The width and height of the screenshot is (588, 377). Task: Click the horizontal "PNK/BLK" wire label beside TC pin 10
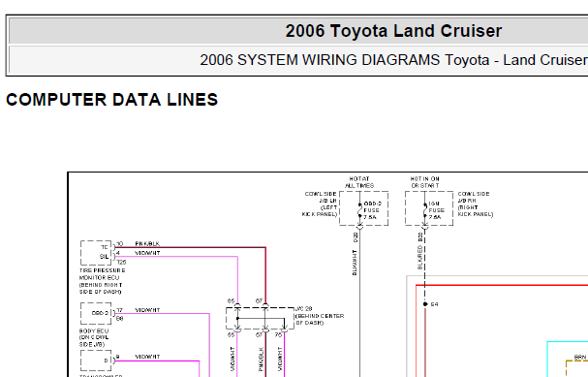pyautogui.click(x=147, y=244)
